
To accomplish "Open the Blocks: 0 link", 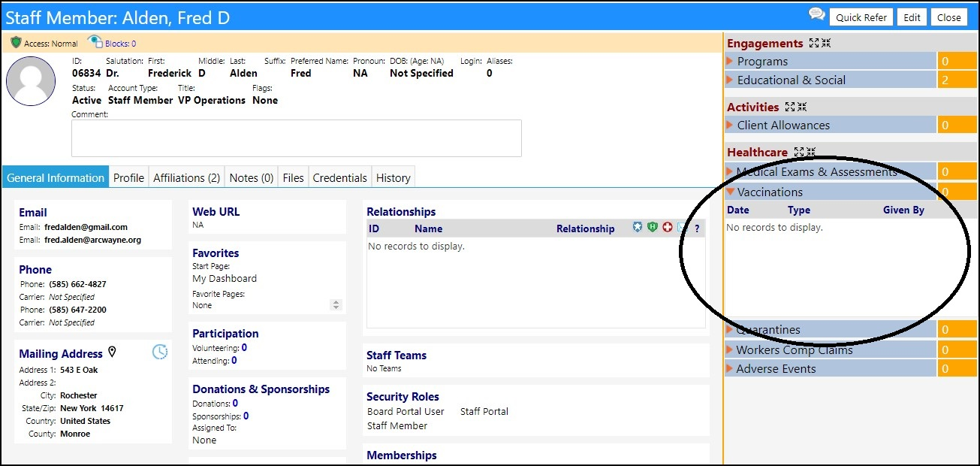I will [x=121, y=44].
